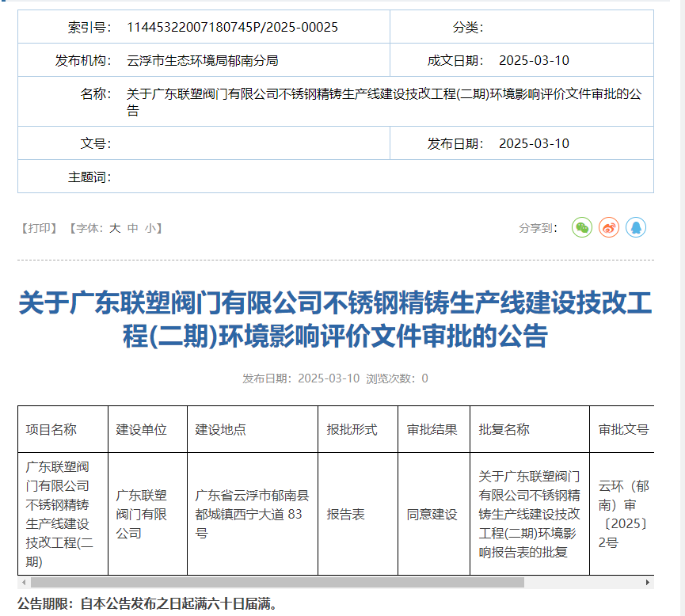
Task: Click the 浏览次数 view count text
Action: (x=397, y=378)
